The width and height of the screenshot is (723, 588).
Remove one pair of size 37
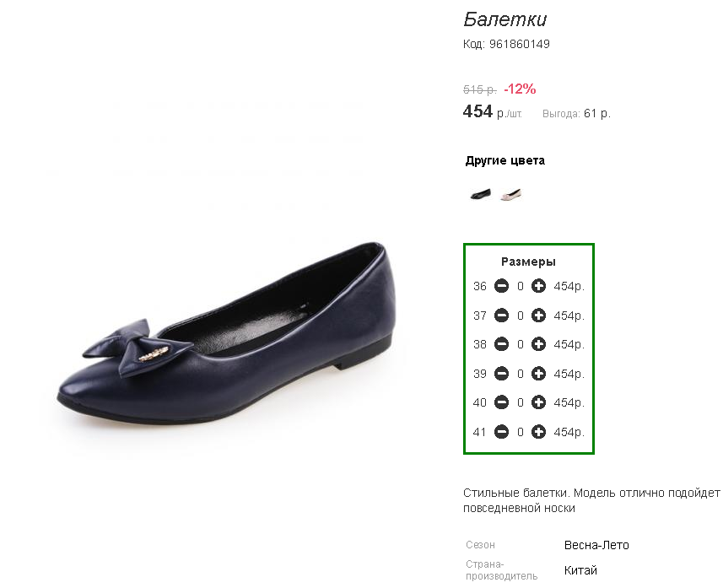coord(501,316)
